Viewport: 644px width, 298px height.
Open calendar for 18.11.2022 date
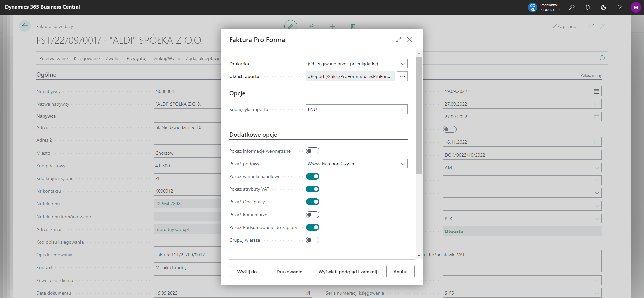[x=596, y=142]
